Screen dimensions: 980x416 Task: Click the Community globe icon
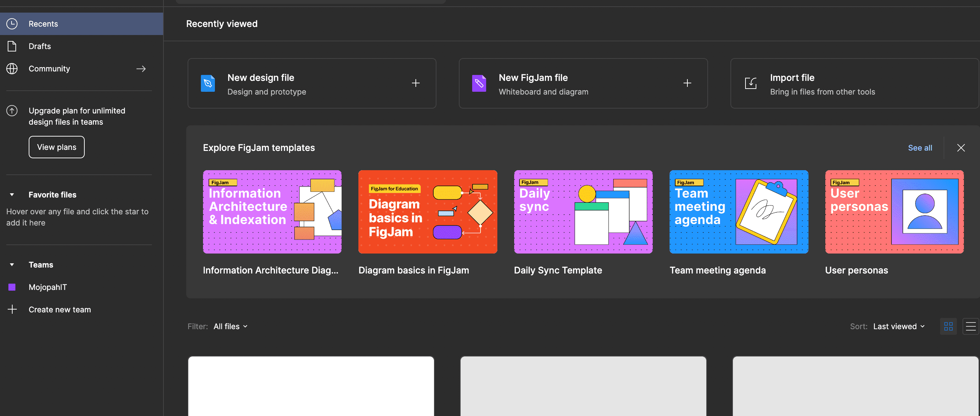12,69
